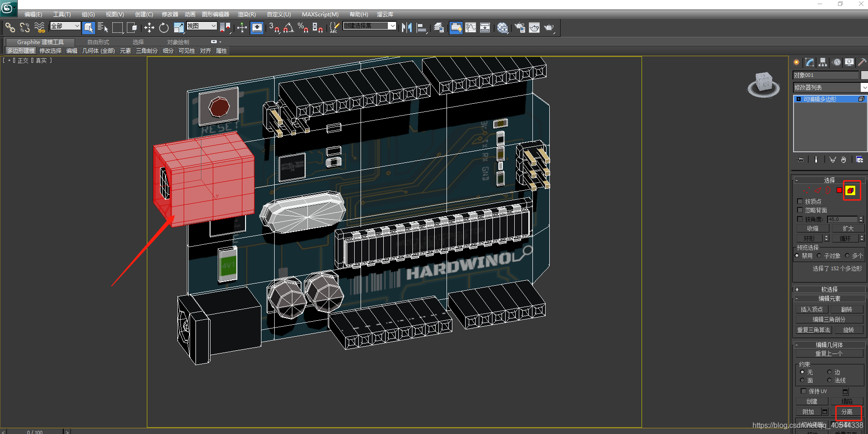Click the Mirror tool icon
This screenshot has height=434, width=868.
(406, 28)
